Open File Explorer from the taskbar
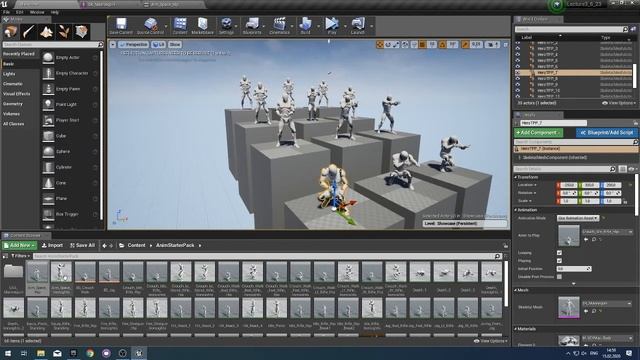Image resolution: width=640 pixels, height=360 pixels. (x=41, y=353)
